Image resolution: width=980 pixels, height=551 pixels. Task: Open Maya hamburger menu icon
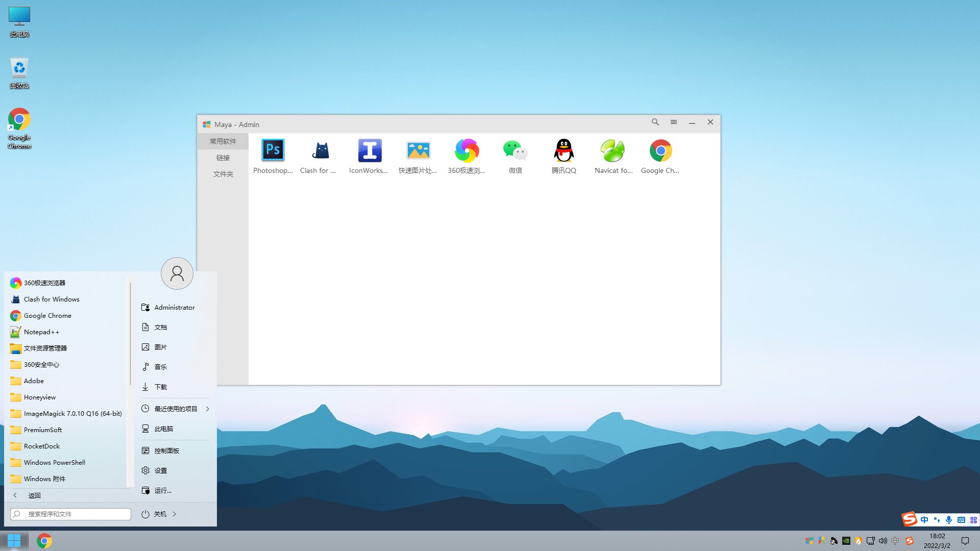pos(674,122)
